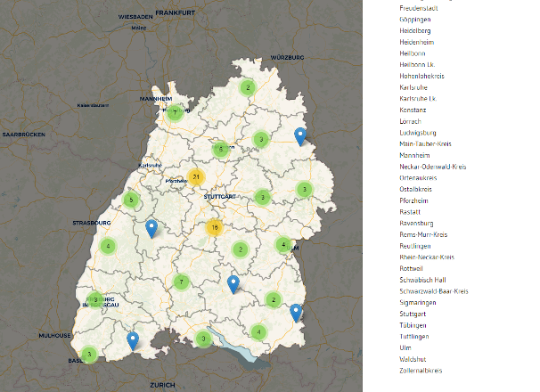The height and width of the screenshot is (392, 540).
Task: Click the blue pin near the southwest border
Action: click(133, 339)
